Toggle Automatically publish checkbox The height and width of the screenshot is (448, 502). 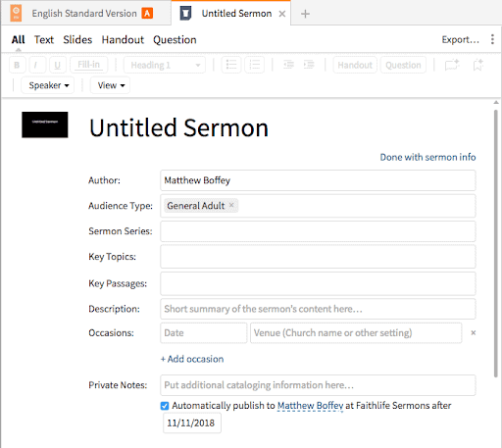[x=165, y=406]
